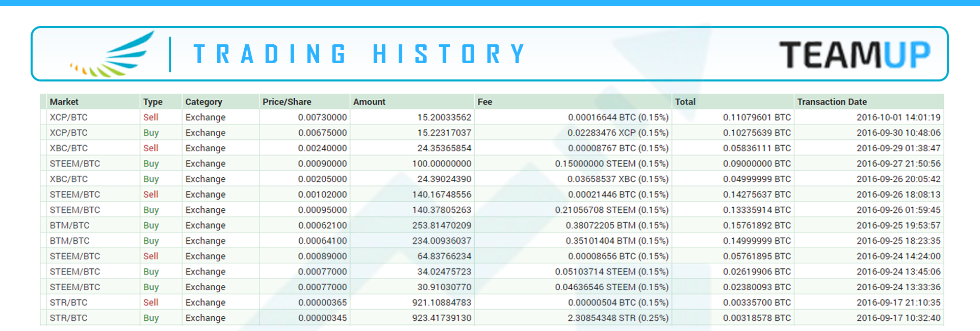The width and height of the screenshot is (980, 331).
Task: Click Exchange category in the 2016-09-24 13:33:36 row
Action: (x=205, y=287)
